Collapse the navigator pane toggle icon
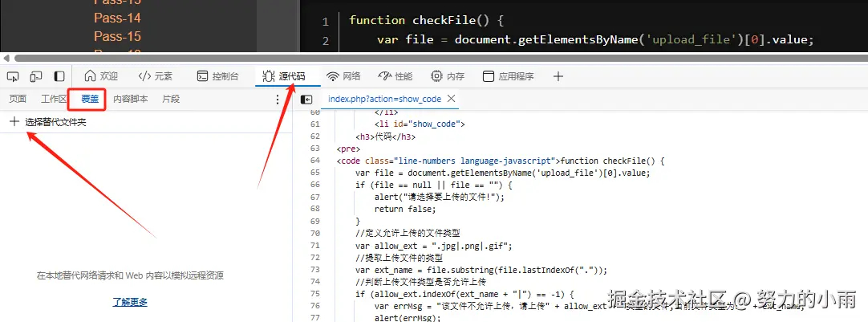This screenshot has width=868, height=322. point(306,100)
